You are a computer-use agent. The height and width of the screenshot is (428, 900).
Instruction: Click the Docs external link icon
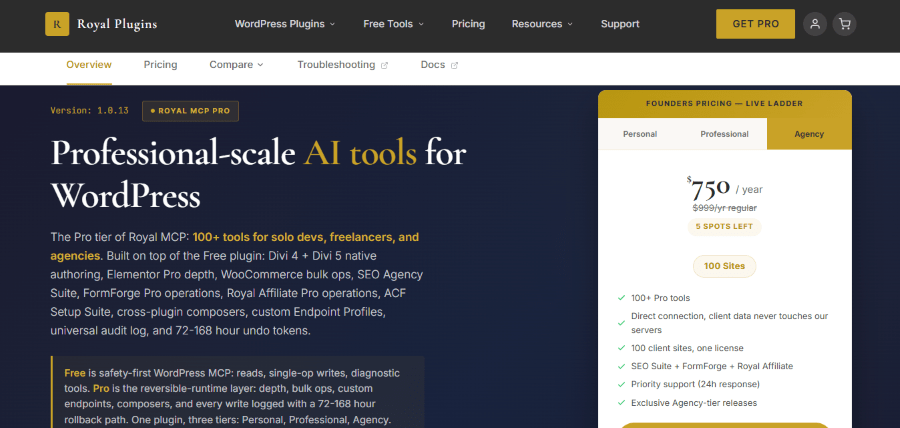click(x=454, y=65)
